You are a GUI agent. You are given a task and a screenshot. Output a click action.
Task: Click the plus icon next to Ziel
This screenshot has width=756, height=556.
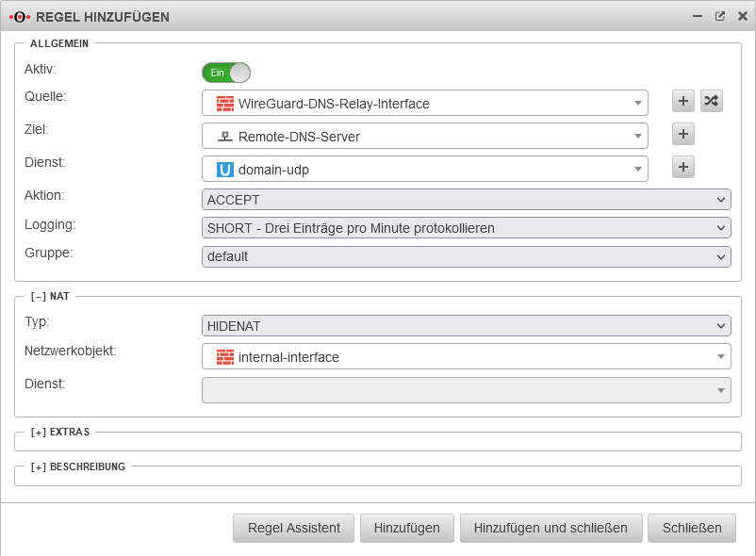[683, 135]
